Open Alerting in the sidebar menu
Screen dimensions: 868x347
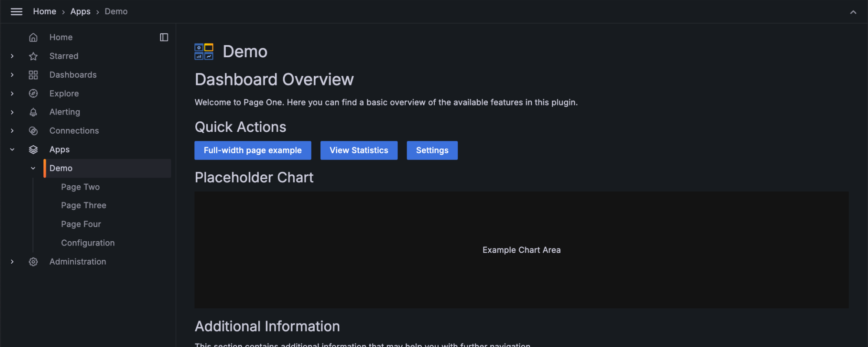coord(65,112)
